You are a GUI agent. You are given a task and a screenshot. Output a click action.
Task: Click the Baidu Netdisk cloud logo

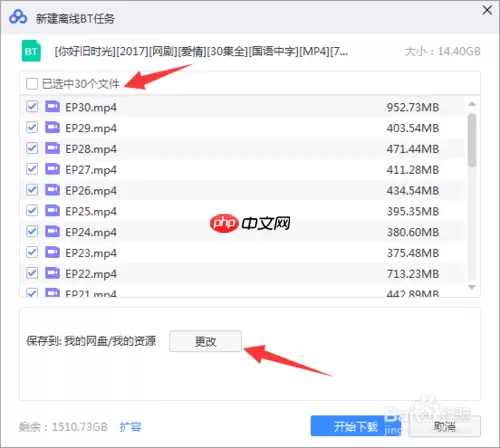click(18, 17)
